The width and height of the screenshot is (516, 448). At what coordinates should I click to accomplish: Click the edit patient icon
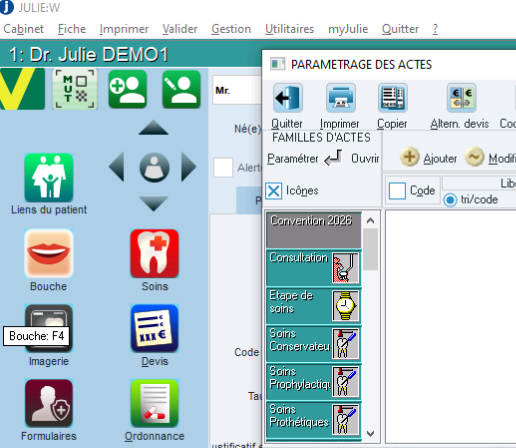(181, 89)
